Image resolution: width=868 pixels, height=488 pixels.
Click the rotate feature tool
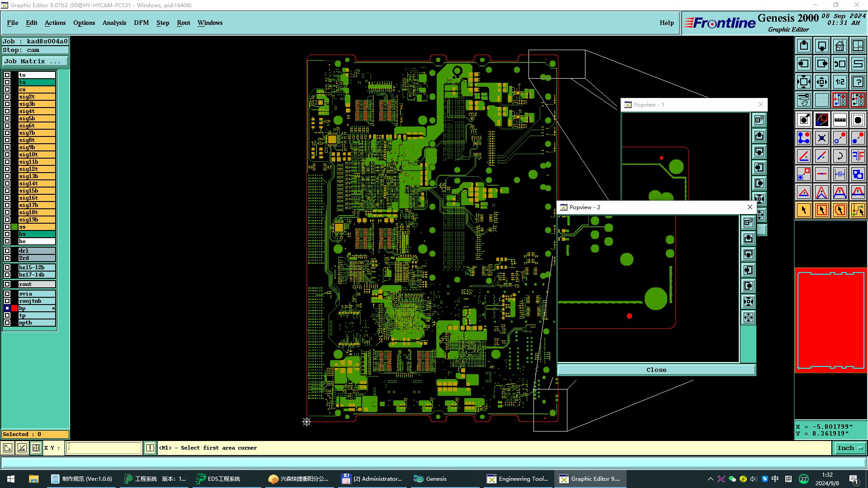point(840,156)
